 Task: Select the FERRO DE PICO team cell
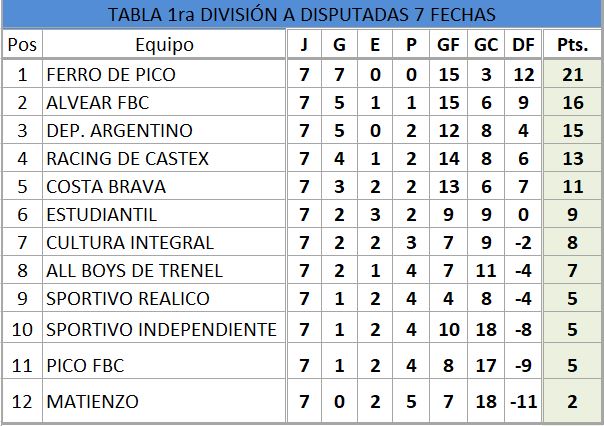(99, 74)
